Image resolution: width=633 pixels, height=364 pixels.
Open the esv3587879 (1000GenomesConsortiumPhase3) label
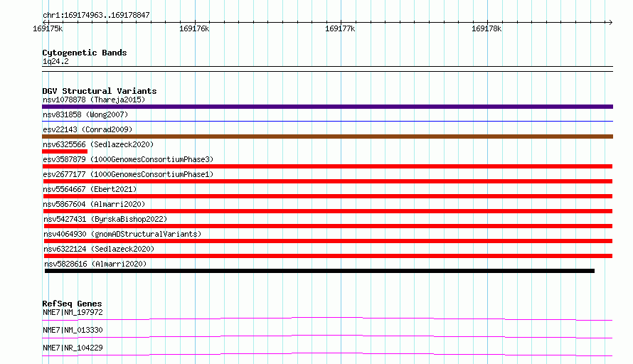tap(128, 159)
